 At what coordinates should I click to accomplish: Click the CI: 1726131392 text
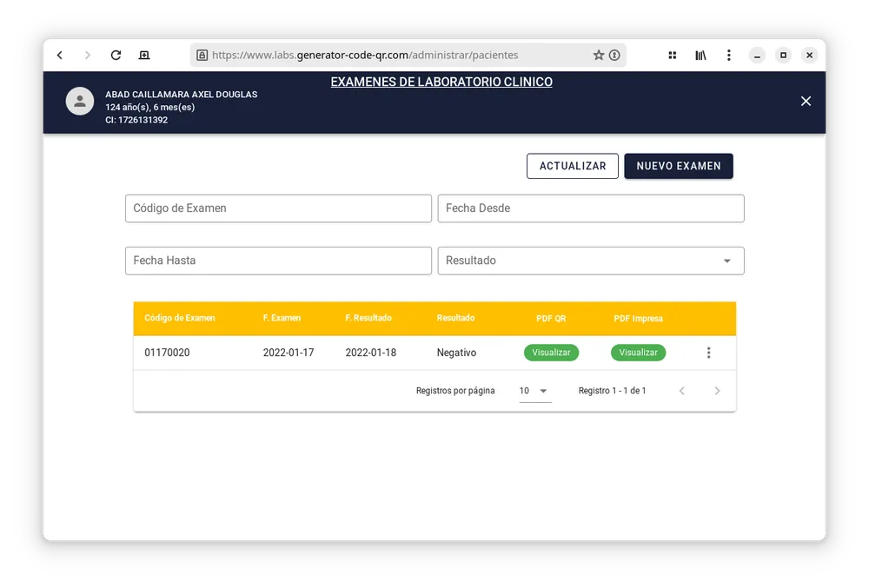136,120
